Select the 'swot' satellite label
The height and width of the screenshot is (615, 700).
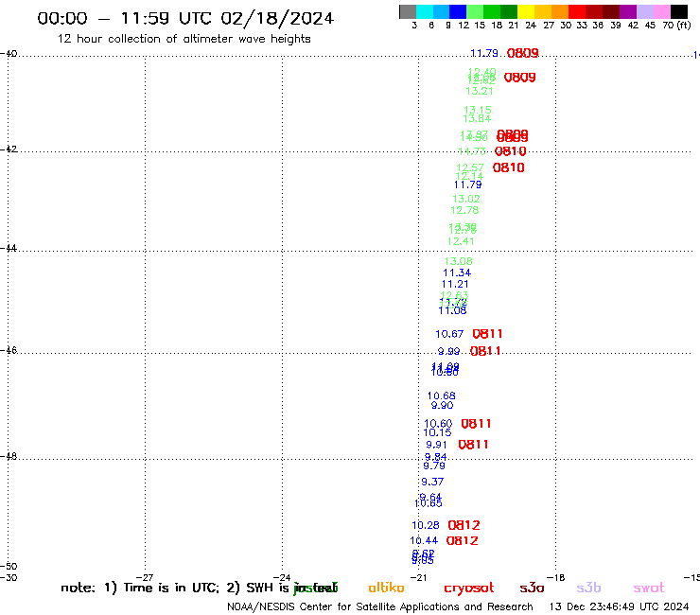(649, 588)
